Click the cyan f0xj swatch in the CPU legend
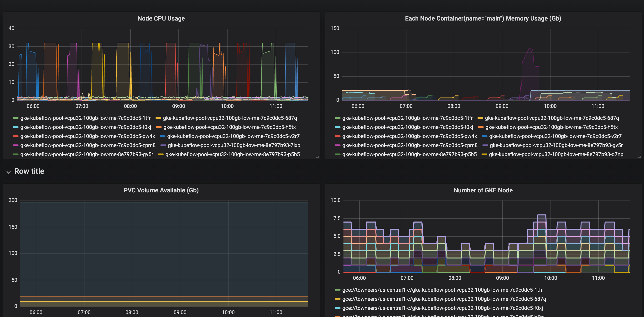This screenshot has width=644, height=317. [16, 127]
